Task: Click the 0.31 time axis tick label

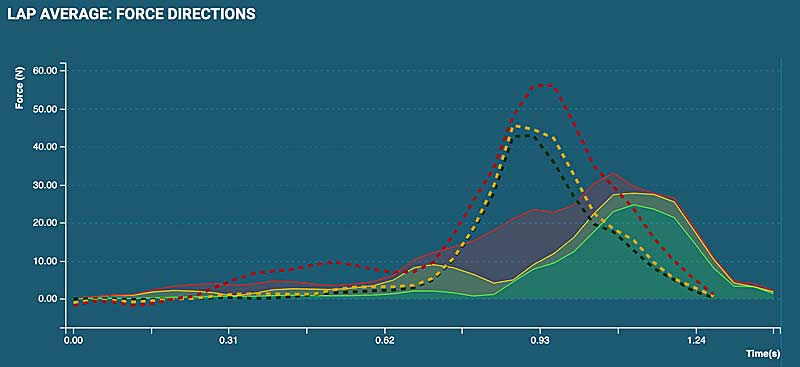Action: click(229, 340)
